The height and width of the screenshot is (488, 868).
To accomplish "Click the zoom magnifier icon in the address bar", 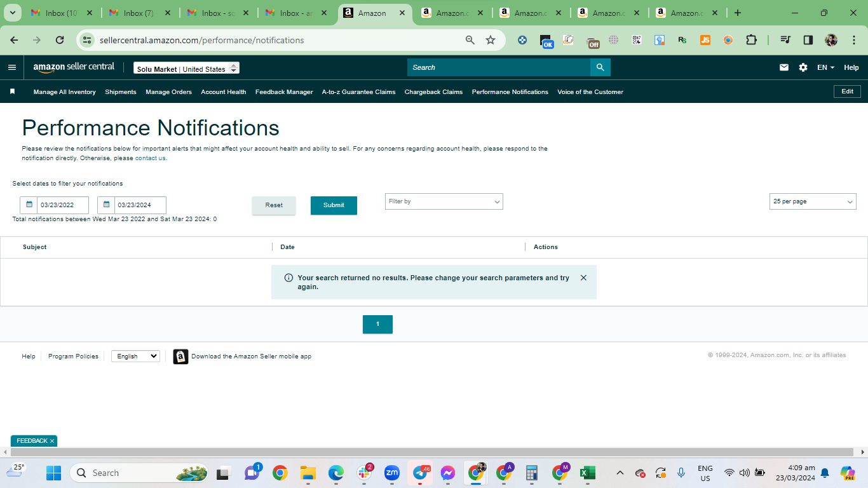I will tap(470, 40).
